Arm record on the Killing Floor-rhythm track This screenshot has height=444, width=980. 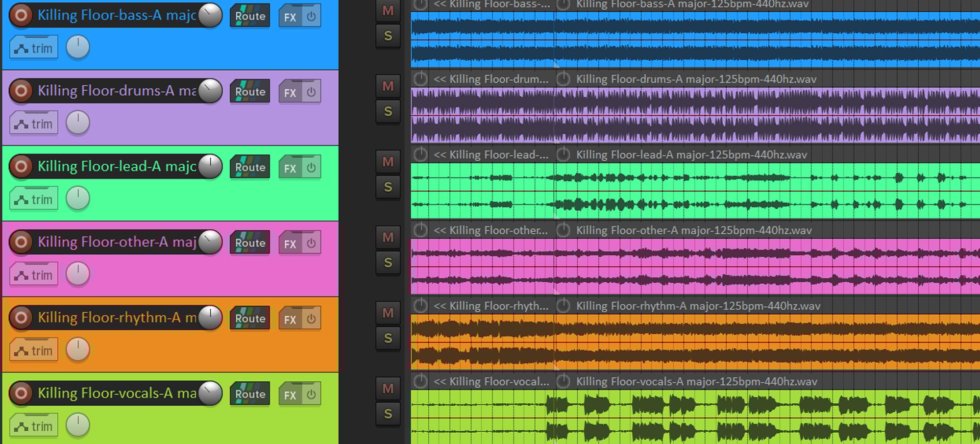pos(21,318)
